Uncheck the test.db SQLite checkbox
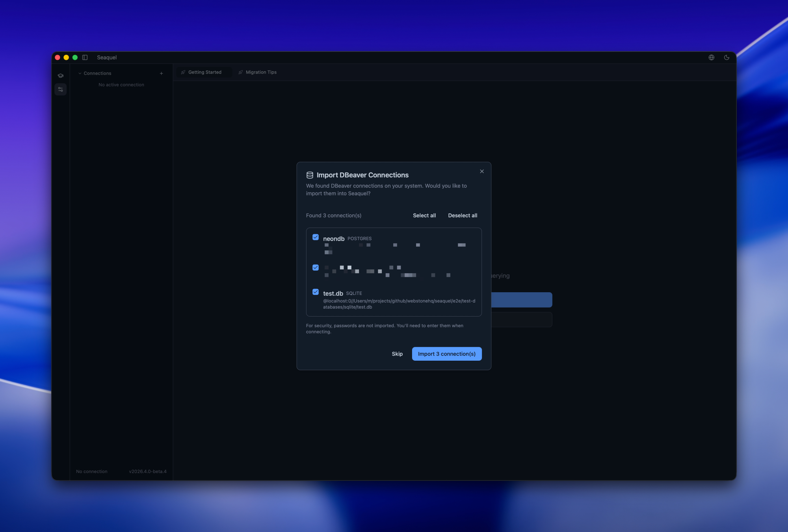This screenshot has height=532, width=788. (x=316, y=292)
